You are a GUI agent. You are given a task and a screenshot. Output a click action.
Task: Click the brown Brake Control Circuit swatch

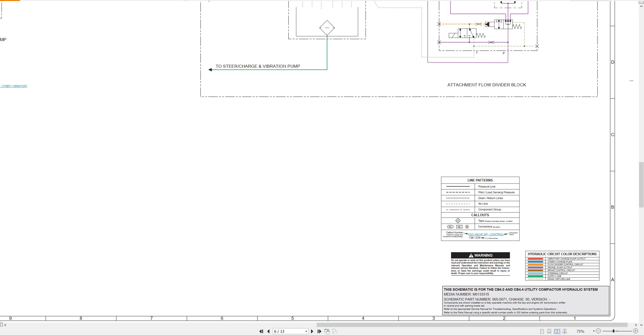click(x=535, y=270)
